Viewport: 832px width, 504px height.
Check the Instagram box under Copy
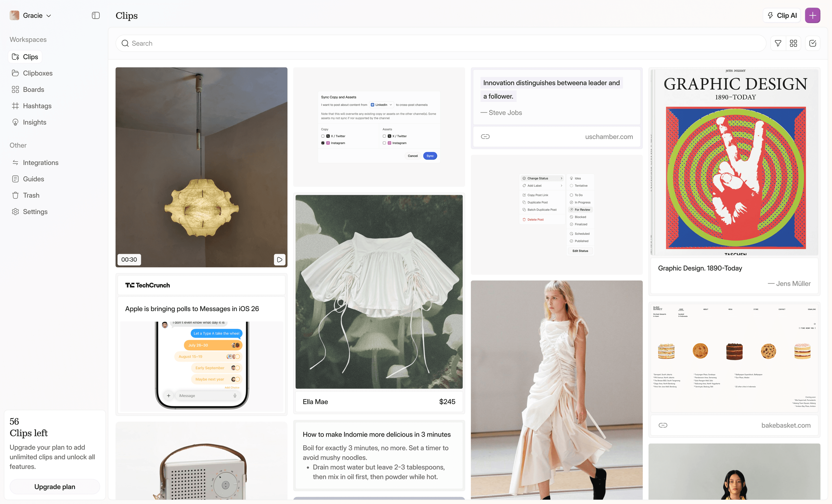(323, 143)
